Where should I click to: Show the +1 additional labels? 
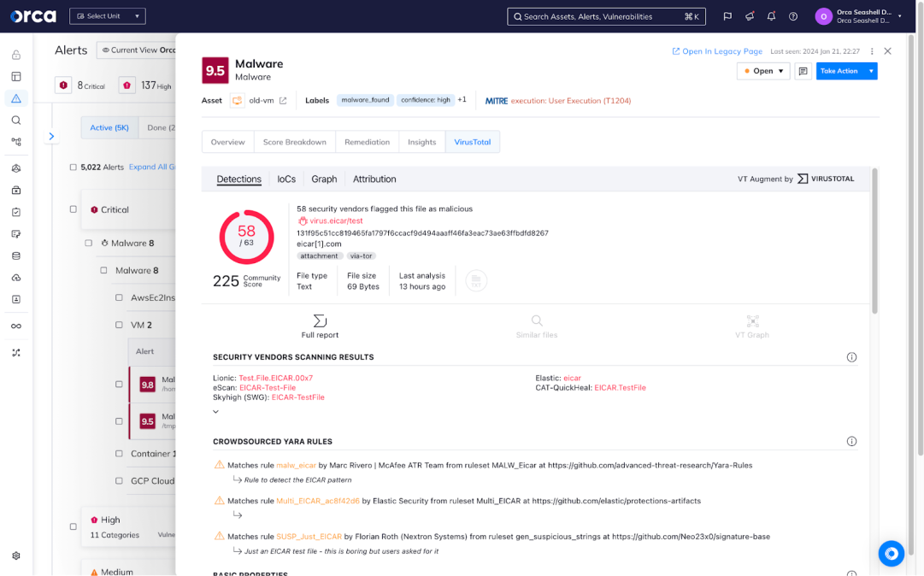(462, 99)
